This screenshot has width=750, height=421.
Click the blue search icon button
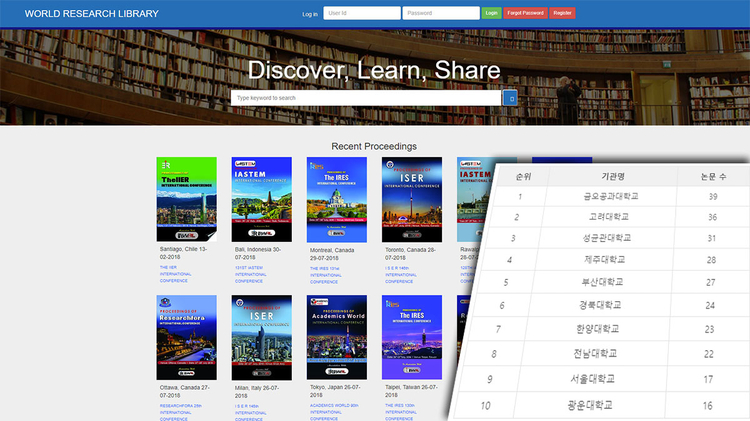510,98
